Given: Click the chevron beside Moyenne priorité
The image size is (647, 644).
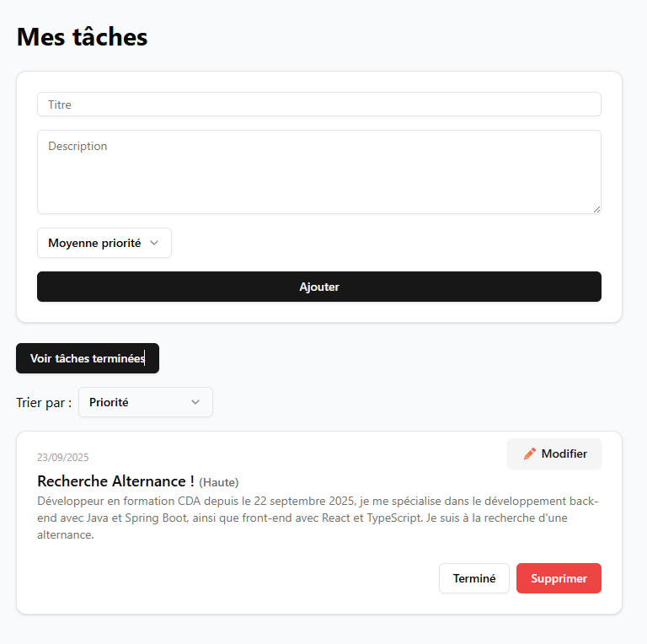Looking at the screenshot, I should pos(154,243).
